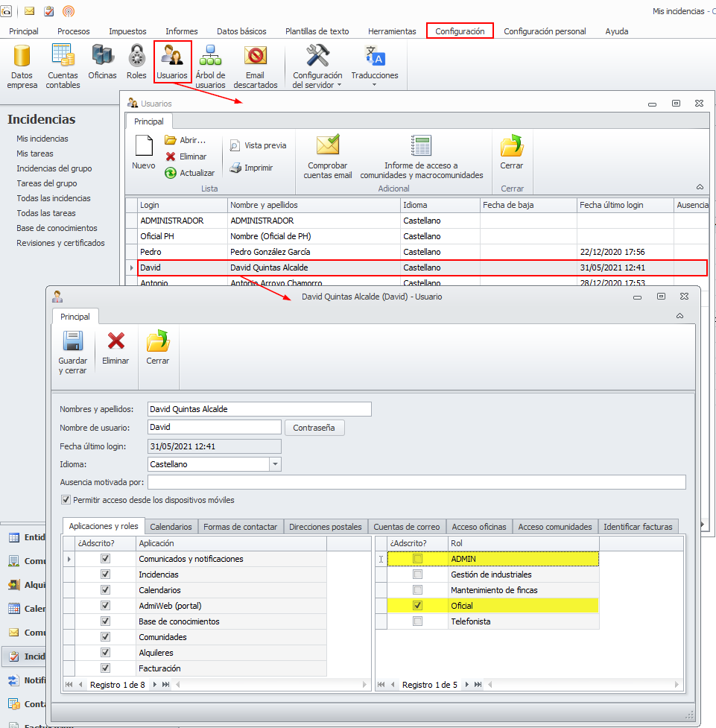Viewport: 716px width, 728px height.
Task: Open the Configuración menu tab
Action: coord(460,31)
